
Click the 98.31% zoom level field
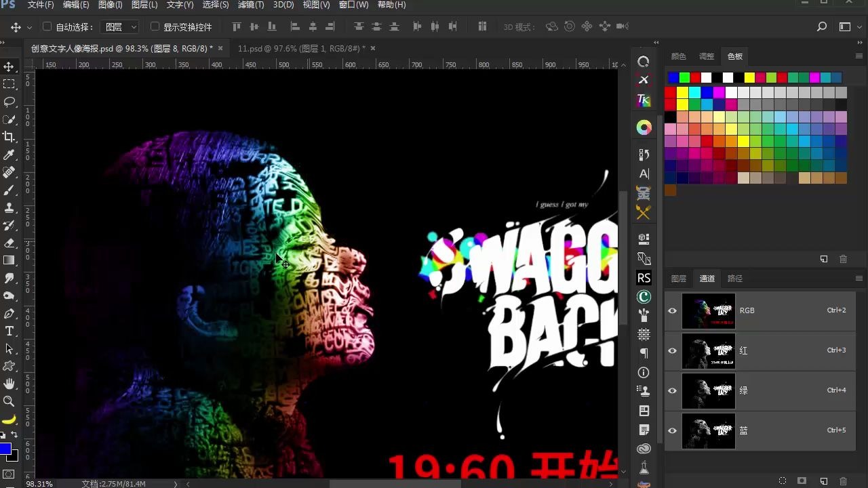pos(39,484)
